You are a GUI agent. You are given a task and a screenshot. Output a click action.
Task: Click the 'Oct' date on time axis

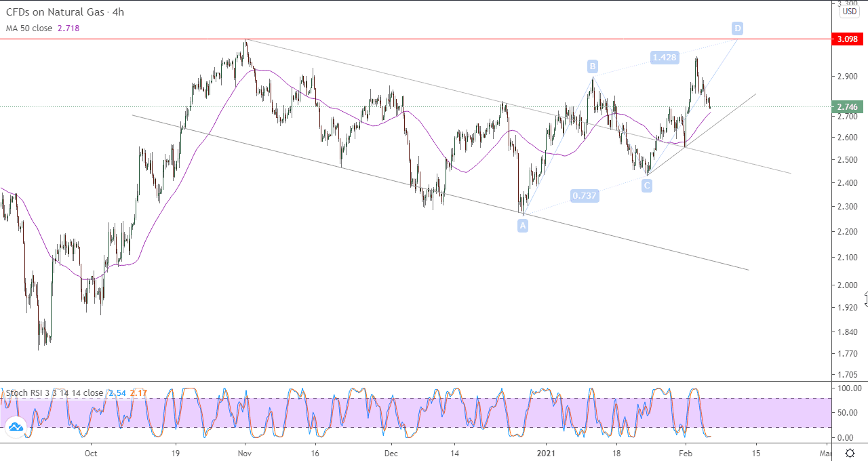[91, 453]
